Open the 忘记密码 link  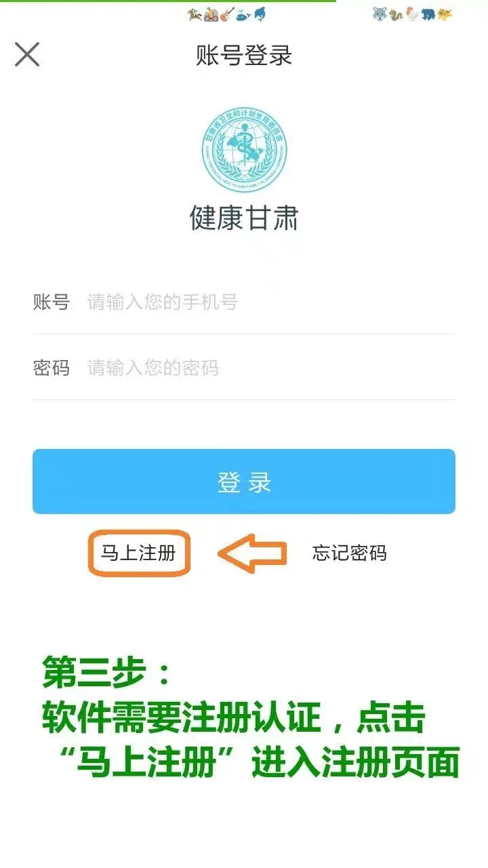click(350, 553)
